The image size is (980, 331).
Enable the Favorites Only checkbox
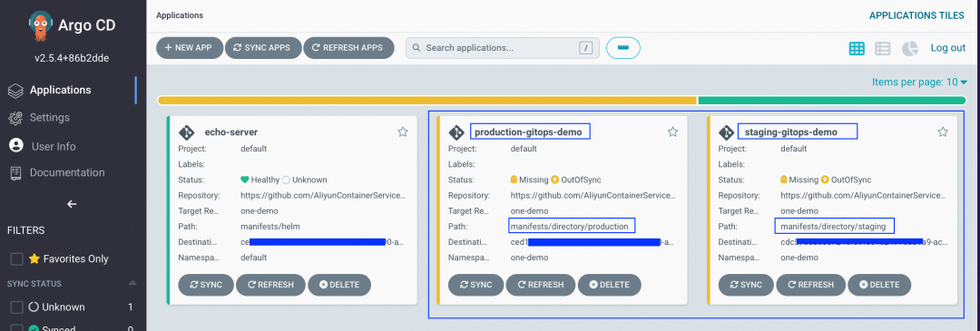17,258
